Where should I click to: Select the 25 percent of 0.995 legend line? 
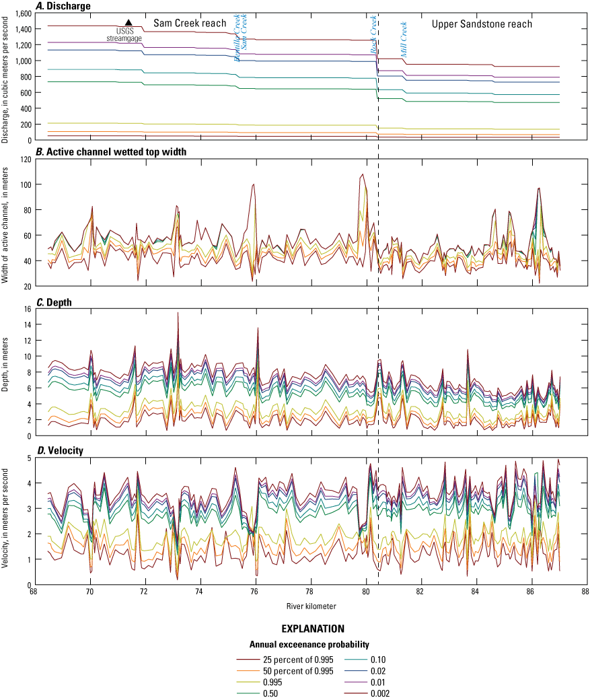pos(248,660)
